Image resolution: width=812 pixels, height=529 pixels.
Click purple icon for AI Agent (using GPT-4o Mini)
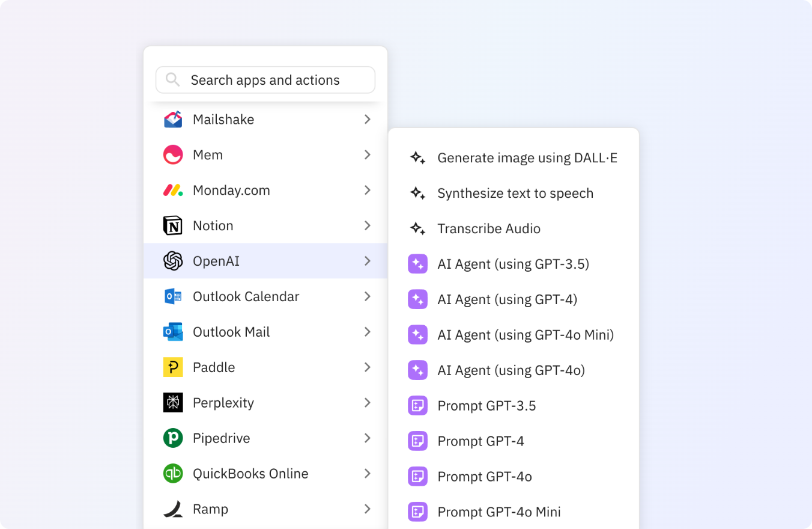417,335
